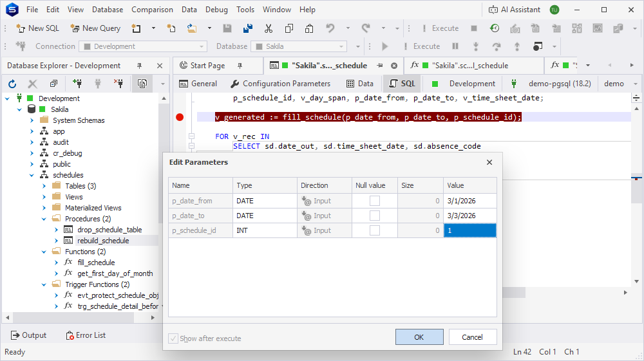
Task: Click the Redo arrow icon
Action: pyautogui.click(x=366, y=28)
